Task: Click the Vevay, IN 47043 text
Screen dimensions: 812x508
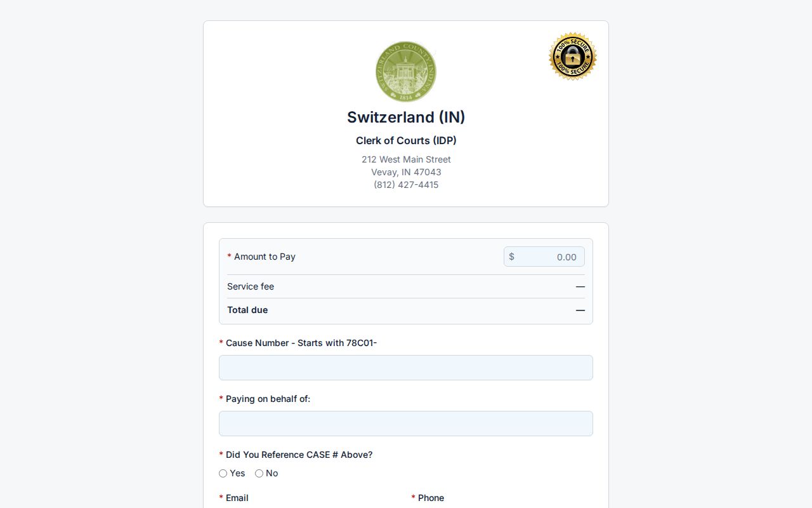Action: click(406, 172)
